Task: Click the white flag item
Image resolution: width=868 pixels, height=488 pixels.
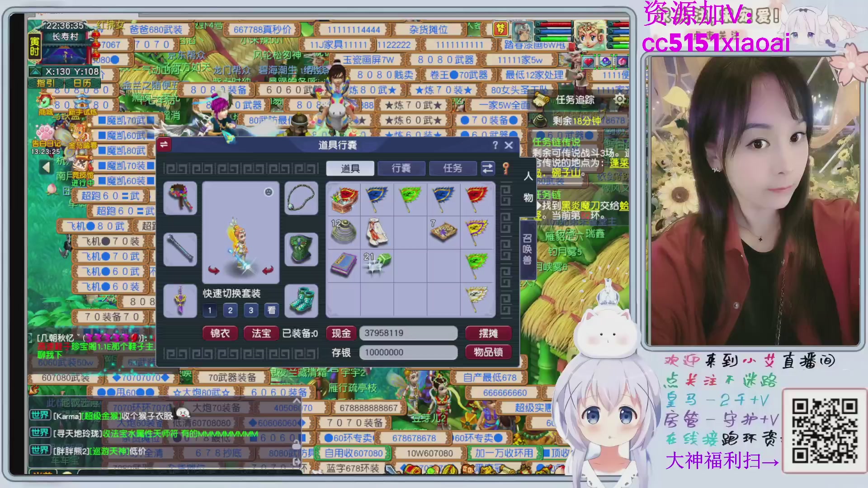Action: point(477,297)
